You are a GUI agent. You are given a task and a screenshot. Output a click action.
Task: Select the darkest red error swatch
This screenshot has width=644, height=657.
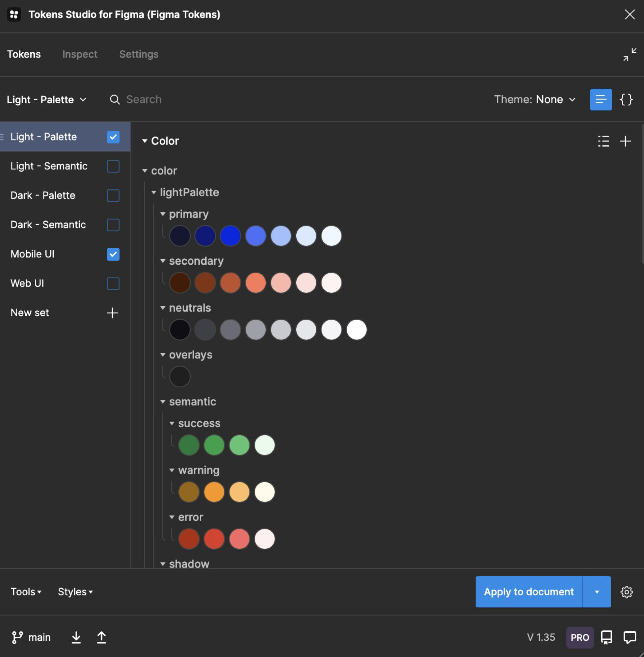(x=189, y=539)
